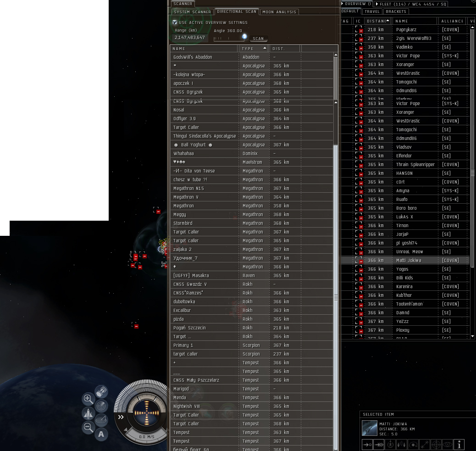Image resolution: width=476 pixels, height=451 pixels.
Task: Select GodsWill's Abaddon scan result
Action: pyautogui.click(x=252, y=57)
